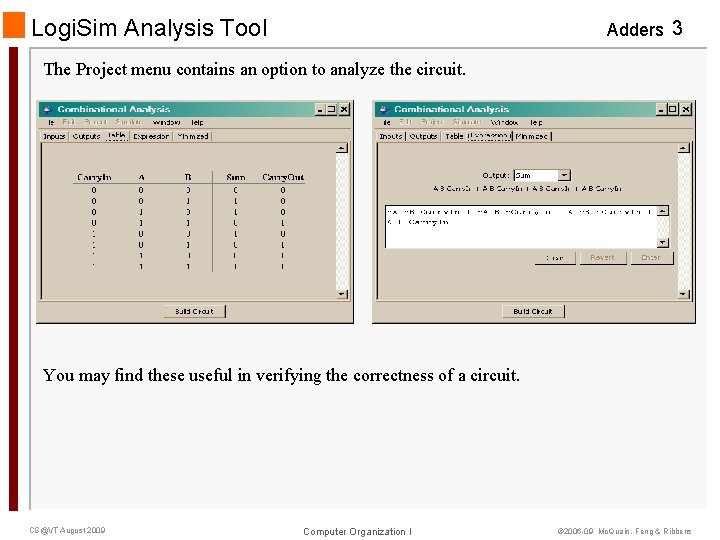The image size is (720, 540).
Task: Click the down arrow of the expression pane scrollbar
Action: [x=684, y=294]
